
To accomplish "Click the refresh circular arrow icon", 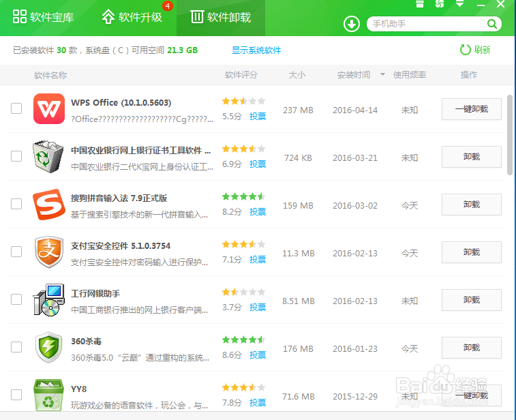I will point(466,50).
